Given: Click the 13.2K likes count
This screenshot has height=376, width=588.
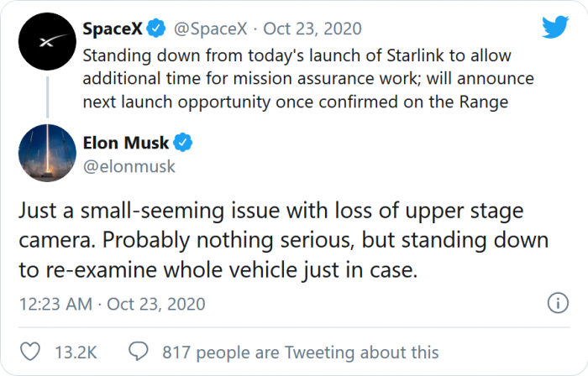Looking at the screenshot, I should [74, 352].
